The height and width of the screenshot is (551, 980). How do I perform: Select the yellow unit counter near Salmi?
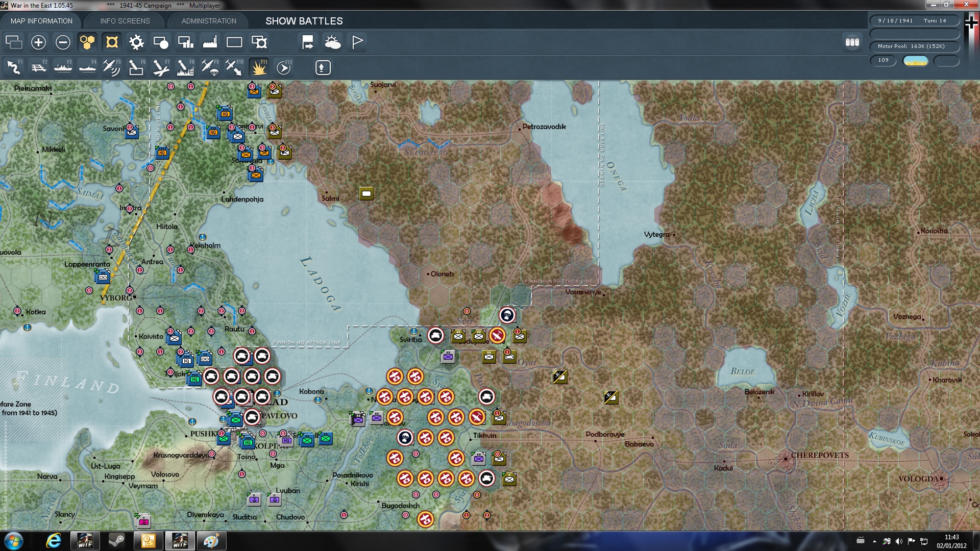tap(366, 193)
